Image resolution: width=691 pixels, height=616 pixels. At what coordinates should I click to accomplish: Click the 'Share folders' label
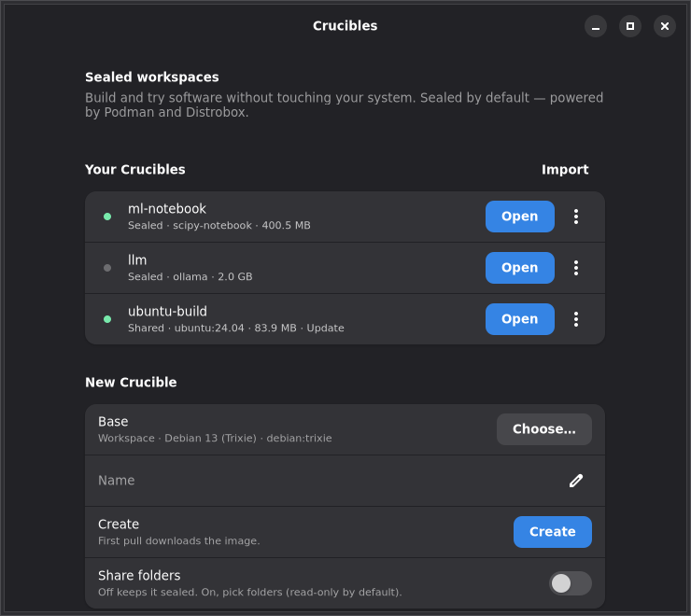139,576
